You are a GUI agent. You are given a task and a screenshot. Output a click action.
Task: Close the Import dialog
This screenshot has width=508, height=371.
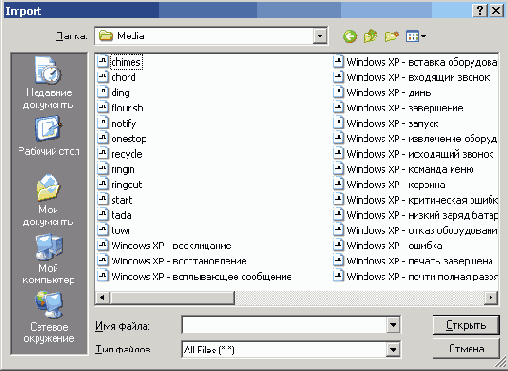(x=496, y=11)
